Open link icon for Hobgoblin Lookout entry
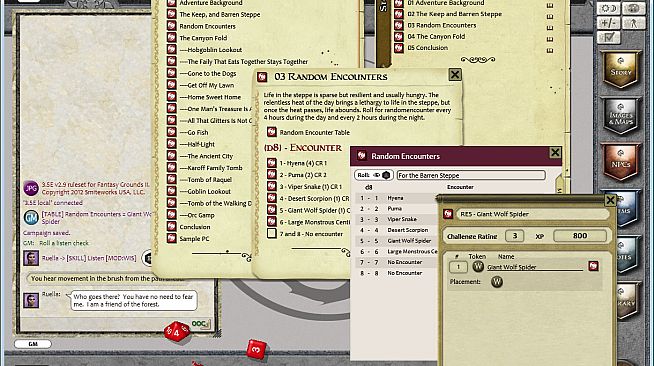 click(x=171, y=49)
